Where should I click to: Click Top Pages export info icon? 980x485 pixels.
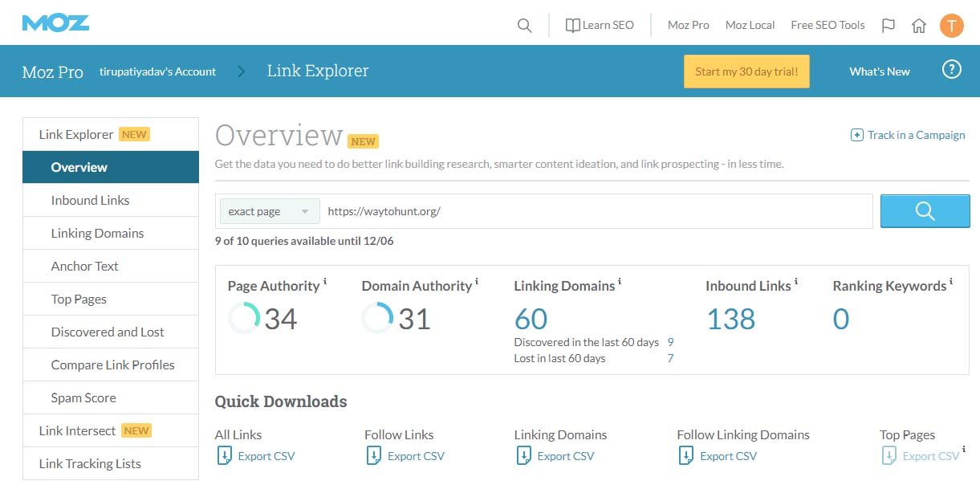tap(964, 450)
